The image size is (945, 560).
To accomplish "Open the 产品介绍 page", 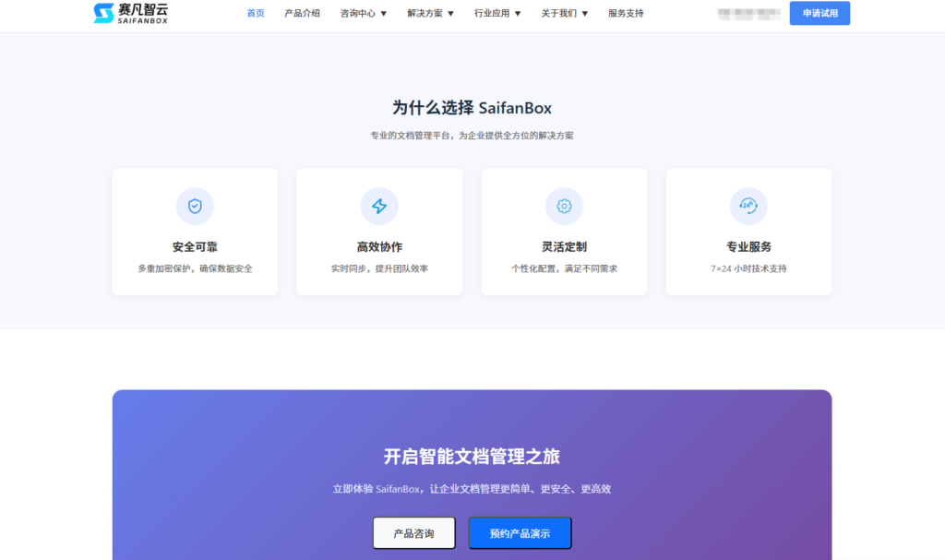I will pos(302,13).
